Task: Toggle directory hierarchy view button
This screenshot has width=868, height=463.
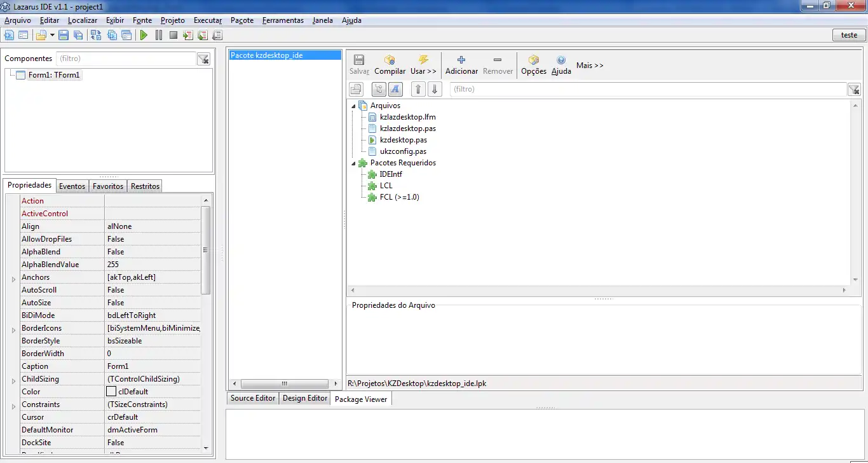Action: [379, 89]
